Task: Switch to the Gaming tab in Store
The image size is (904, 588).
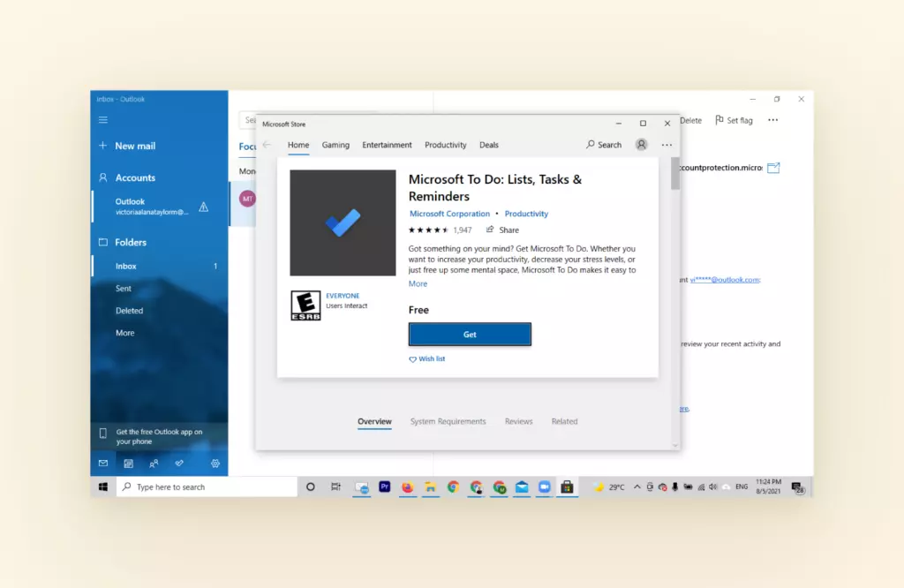Action: click(335, 145)
